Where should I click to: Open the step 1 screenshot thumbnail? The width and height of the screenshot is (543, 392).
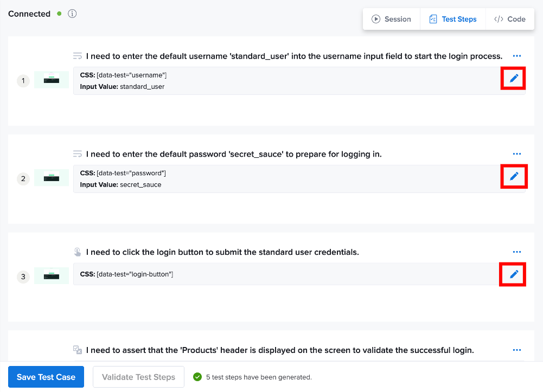tap(51, 80)
